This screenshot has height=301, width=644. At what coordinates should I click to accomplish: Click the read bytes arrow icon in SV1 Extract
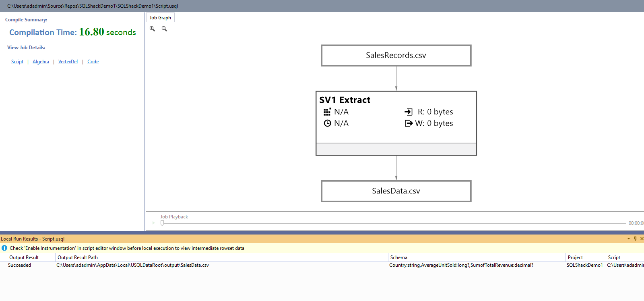click(x=409, y=112)
